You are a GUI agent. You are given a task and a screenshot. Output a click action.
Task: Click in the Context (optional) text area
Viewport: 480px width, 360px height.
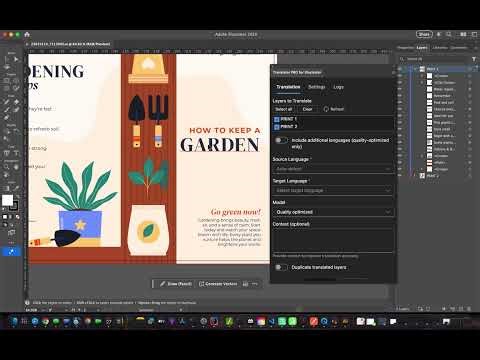click(x=333, y=240)
